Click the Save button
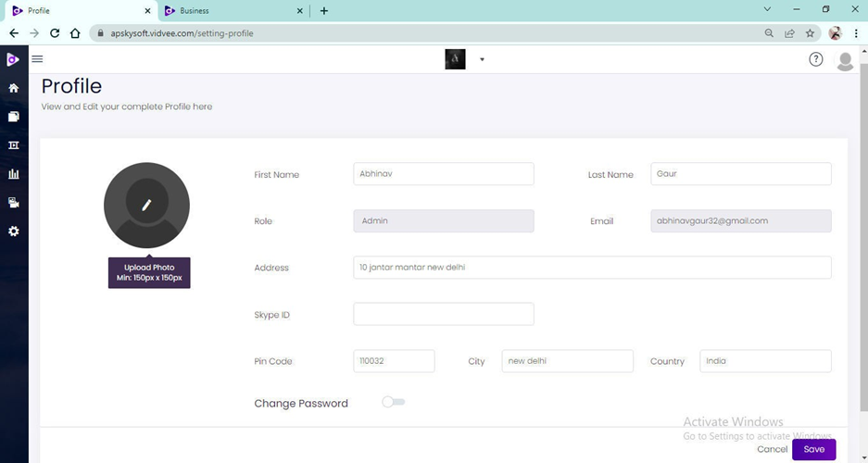 click(813, 449)
